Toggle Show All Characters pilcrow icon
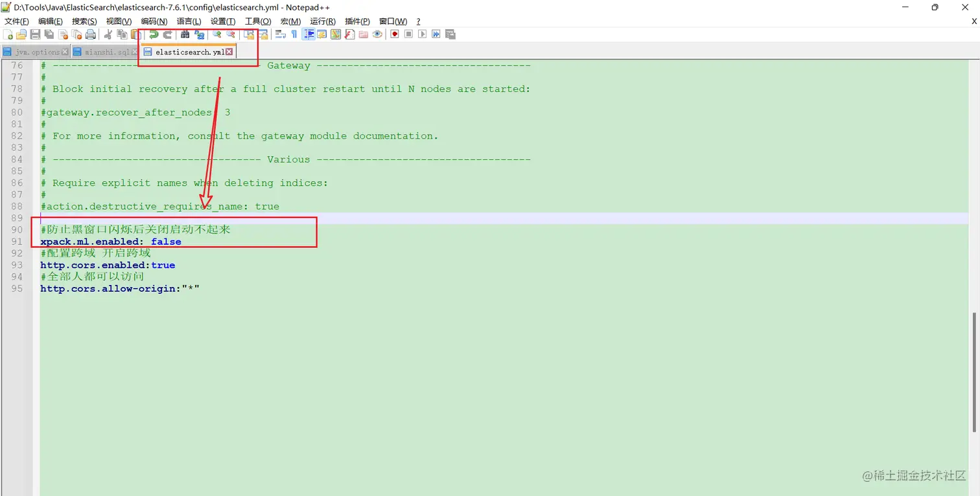980x496 pixels. click(294, 34)
